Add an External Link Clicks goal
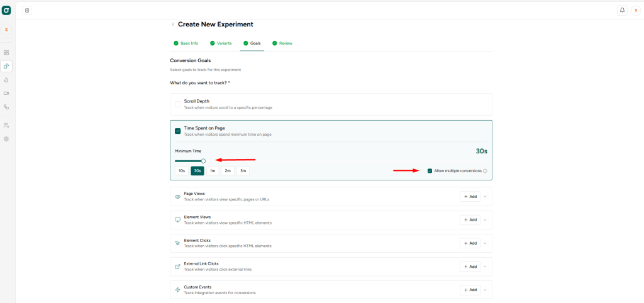Image resolution: width=644 pixels, height=303 pixels. click(x=470, y=267)
